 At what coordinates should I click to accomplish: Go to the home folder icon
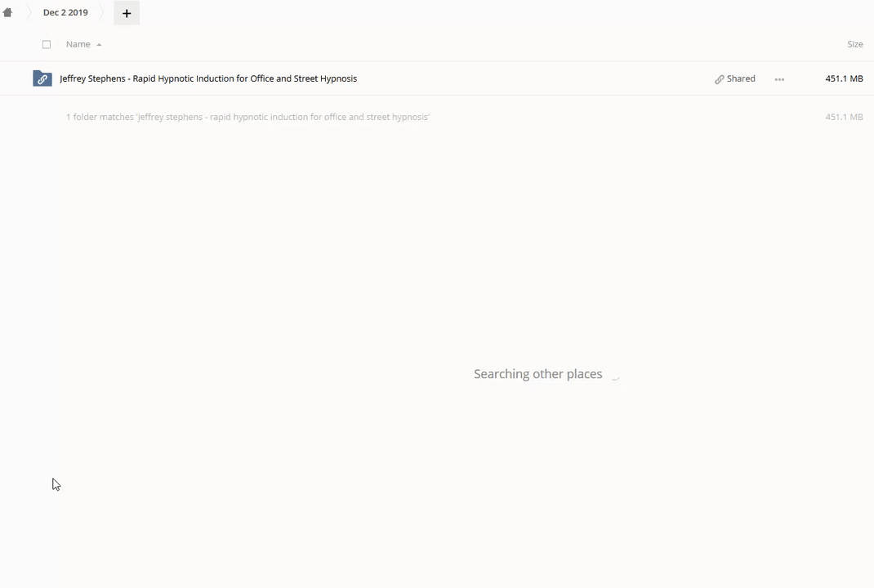[x=8, y=12]
